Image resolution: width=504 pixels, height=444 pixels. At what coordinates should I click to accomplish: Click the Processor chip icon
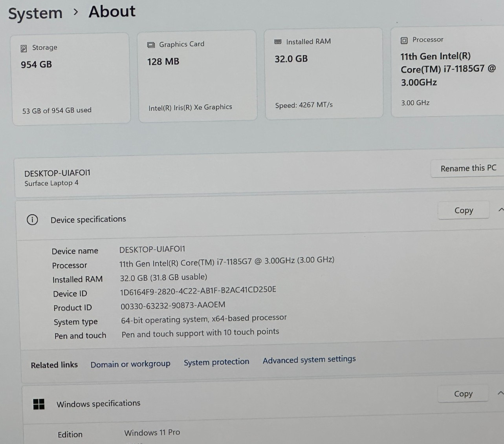[404, 40]
